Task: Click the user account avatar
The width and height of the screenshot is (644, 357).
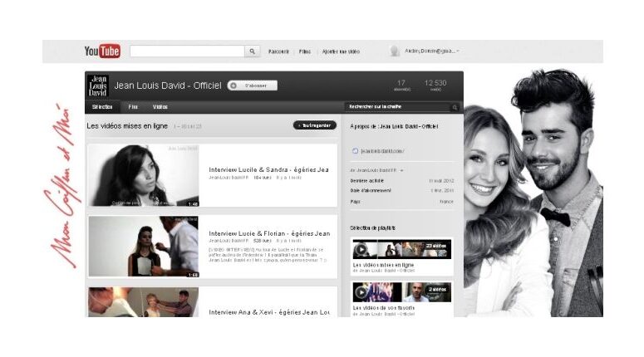Action: [x=395, y=51]
